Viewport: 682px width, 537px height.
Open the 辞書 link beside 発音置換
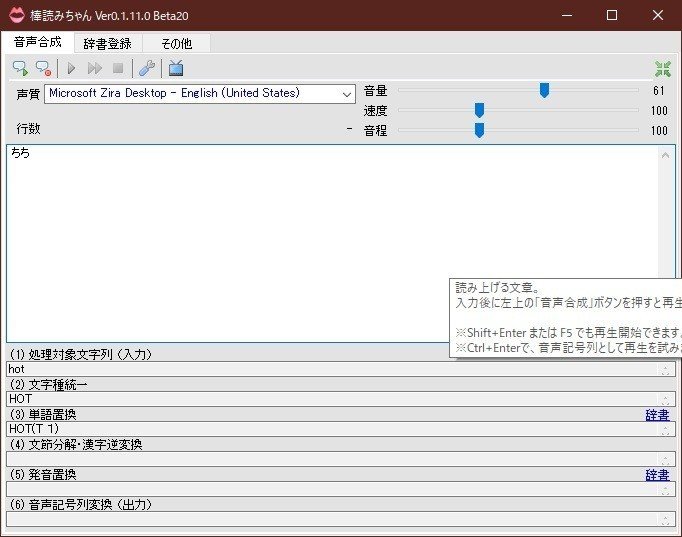pos(657,475)
